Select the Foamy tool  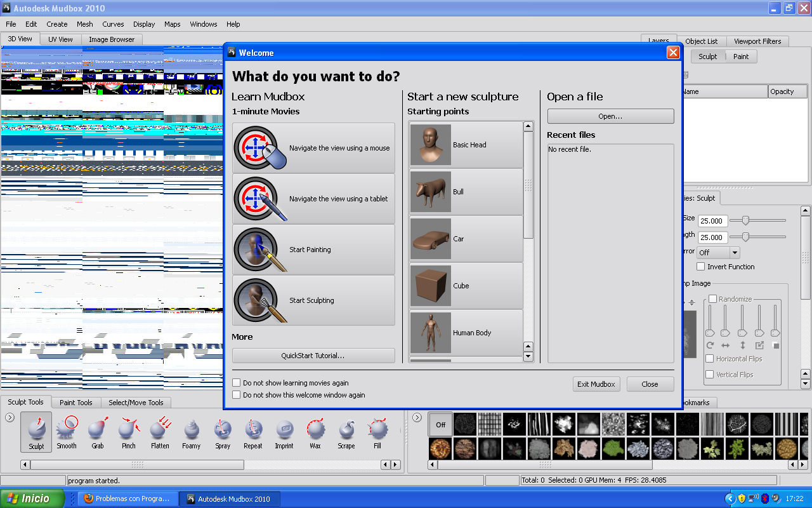pyautogui.click(x=191, y=432)
